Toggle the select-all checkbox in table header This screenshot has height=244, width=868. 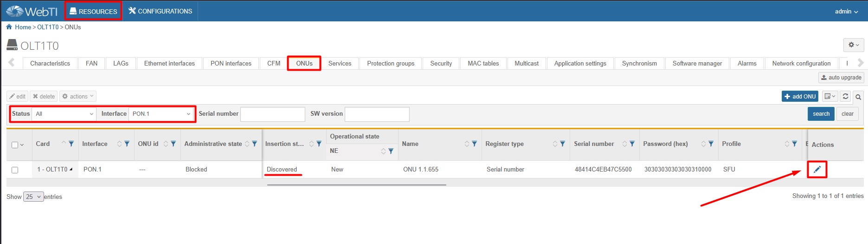pyautogui.click(x=15, y=145)
